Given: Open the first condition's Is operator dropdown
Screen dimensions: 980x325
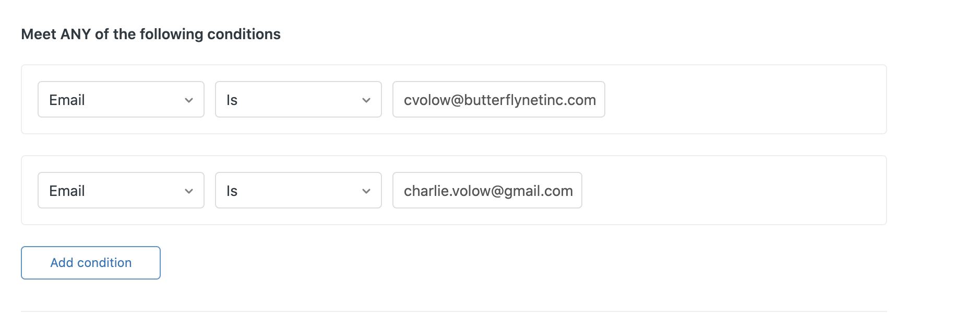Looking at the screenshot, I should click(x=298, y=99).
